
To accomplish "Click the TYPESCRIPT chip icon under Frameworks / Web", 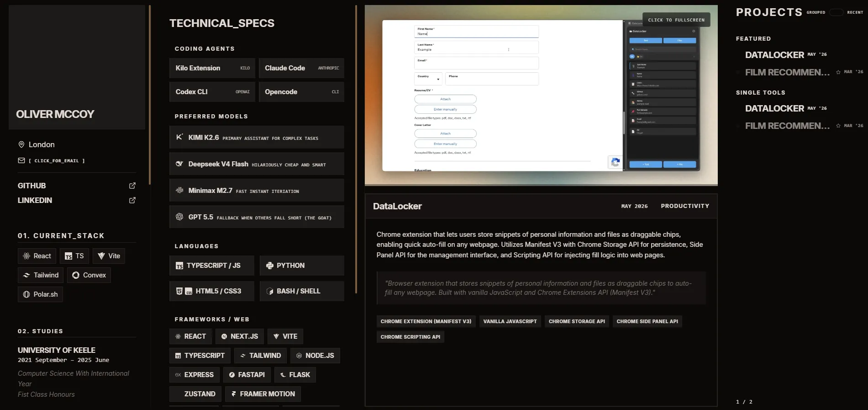I will [x=178, y=356].
